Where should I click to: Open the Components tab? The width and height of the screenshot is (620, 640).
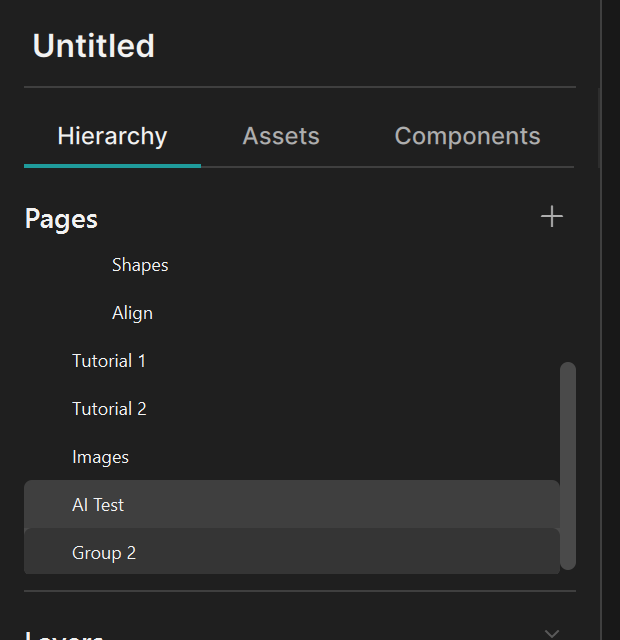click(467, 136)
